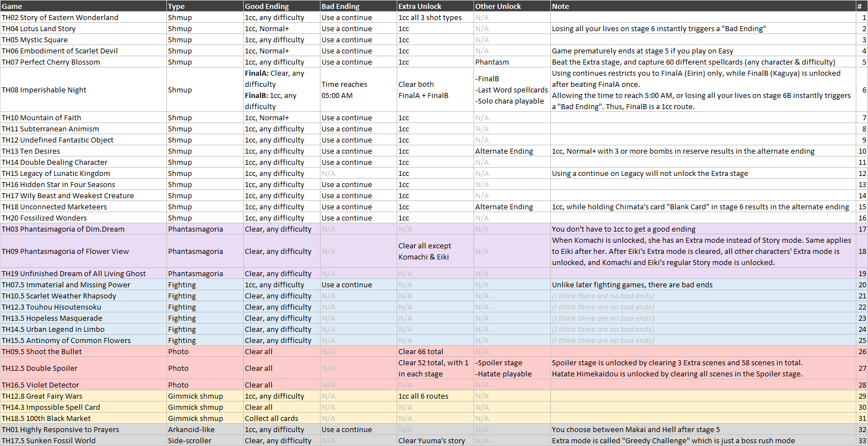Screen dimensions: 868x446
Task: Click cell "TH09.5 Shoot the Bullet"
Action: (83, 351)
